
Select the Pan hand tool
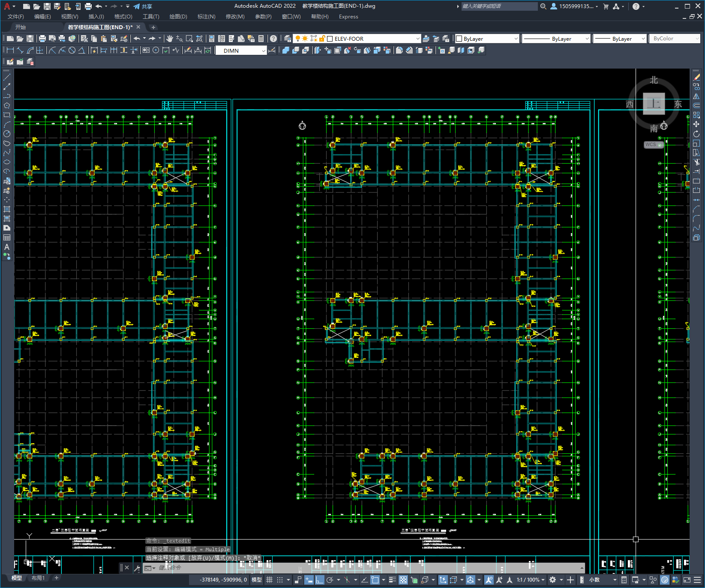click(x=170, y=39)
